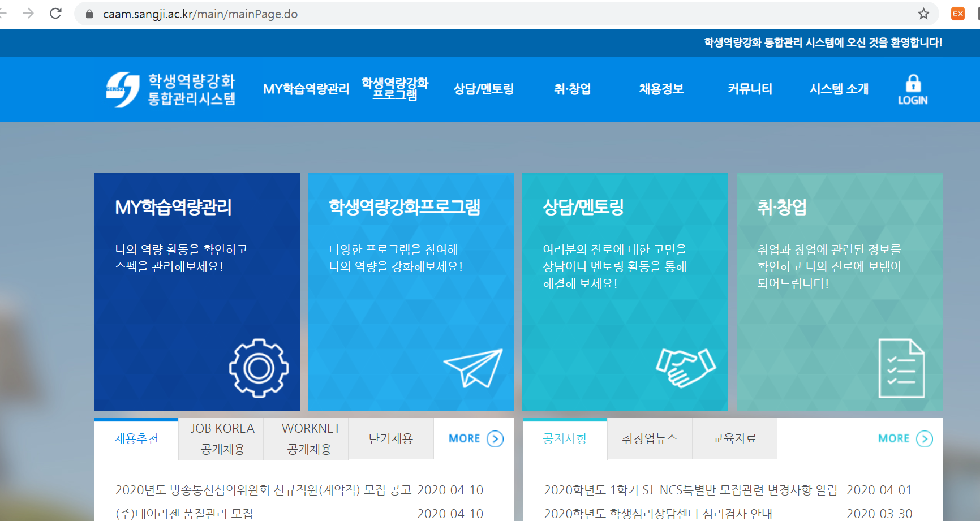Screen dimensions: 980x521
Task: Open notice about SJ_NCS특별반 모집관련 변경사항
Action: 690,490
